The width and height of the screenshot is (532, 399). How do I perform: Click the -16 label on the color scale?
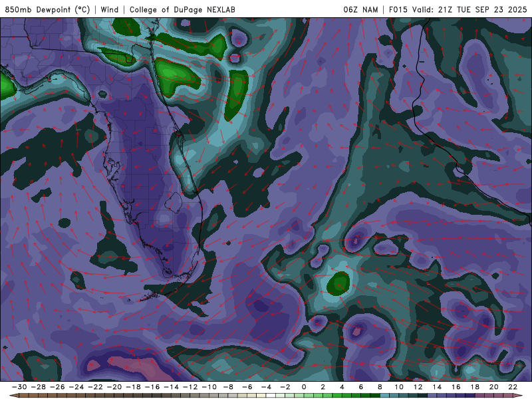(x=152, y=387)
